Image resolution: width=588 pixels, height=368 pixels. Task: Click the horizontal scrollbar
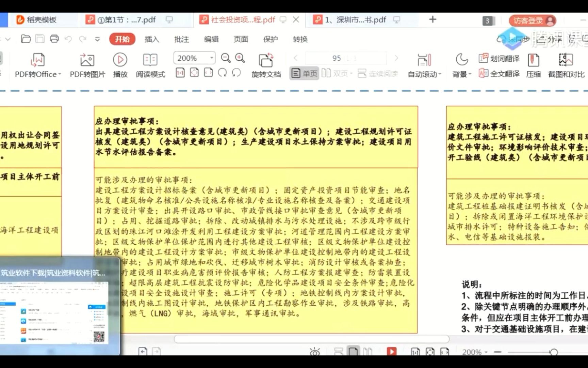pyautogui.click(x=312, y=339)
